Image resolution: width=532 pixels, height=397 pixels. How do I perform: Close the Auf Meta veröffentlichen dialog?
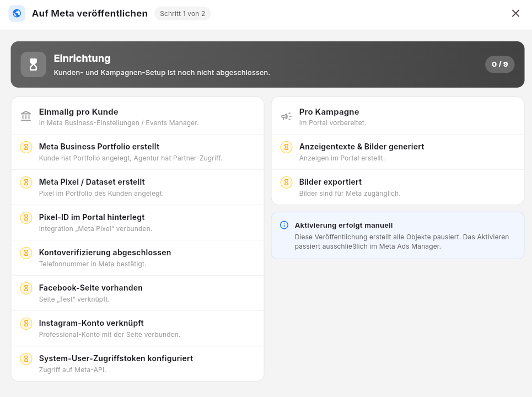pos(515,13)
